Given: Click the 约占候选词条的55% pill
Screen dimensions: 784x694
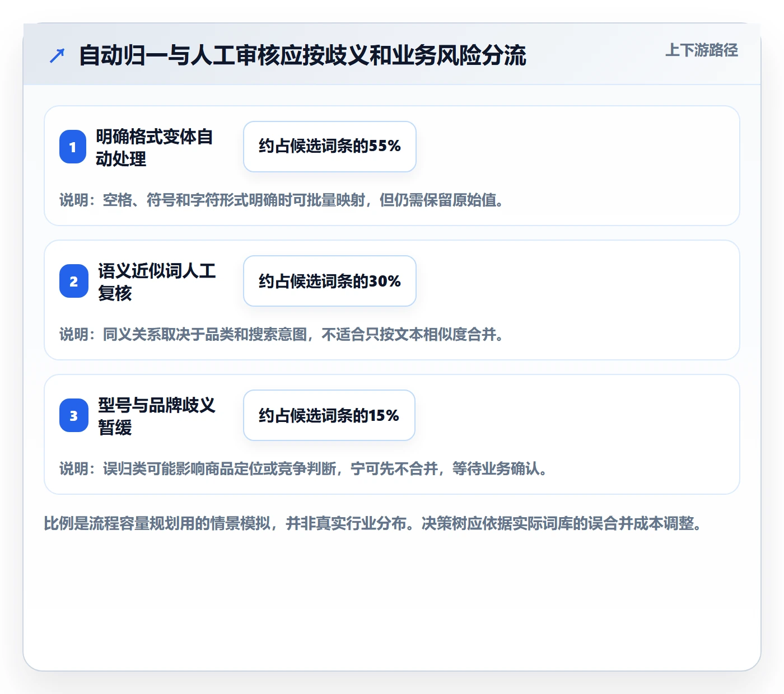Looking at the screenshot, I should tap(330, 147).
